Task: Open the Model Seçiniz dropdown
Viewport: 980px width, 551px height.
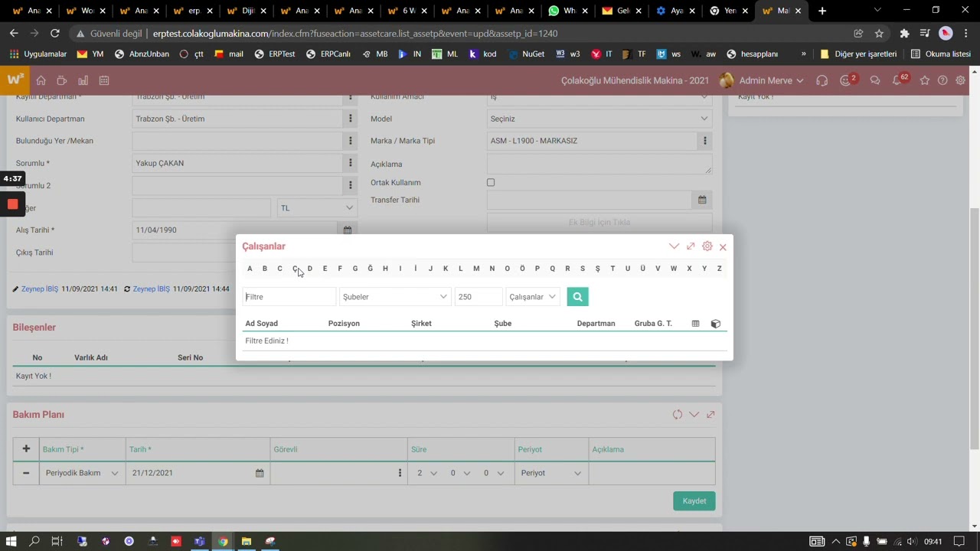Action: (x=599, y=119)
